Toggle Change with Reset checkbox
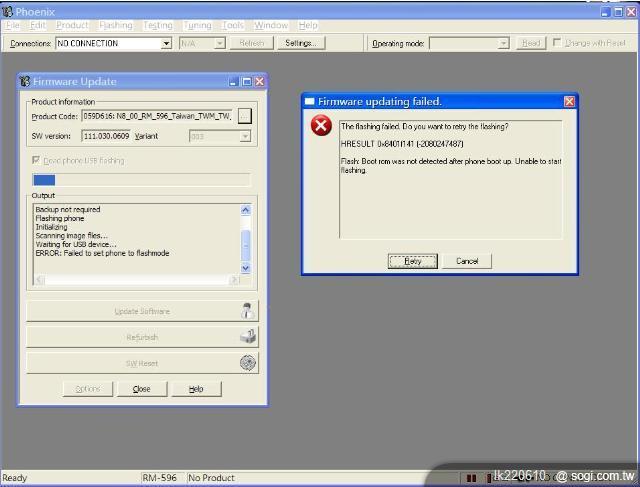This screenshot has width=640, height=487. 557,42
